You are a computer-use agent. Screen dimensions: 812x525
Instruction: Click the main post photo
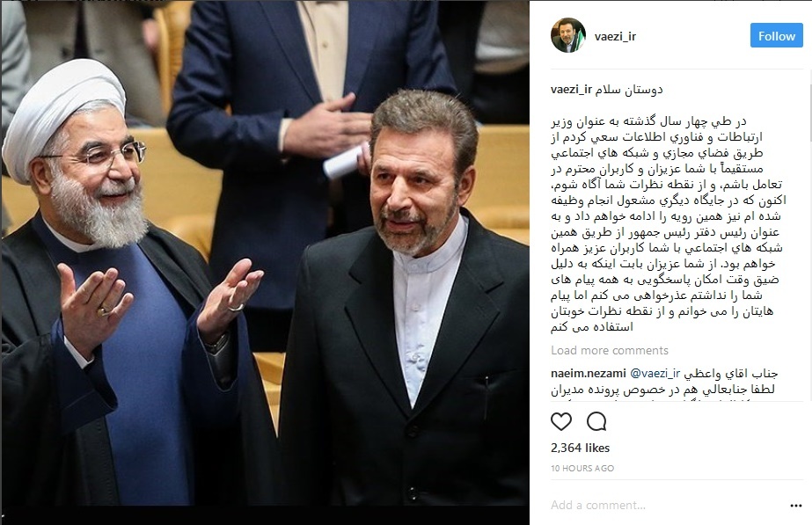tap(265, 253)
